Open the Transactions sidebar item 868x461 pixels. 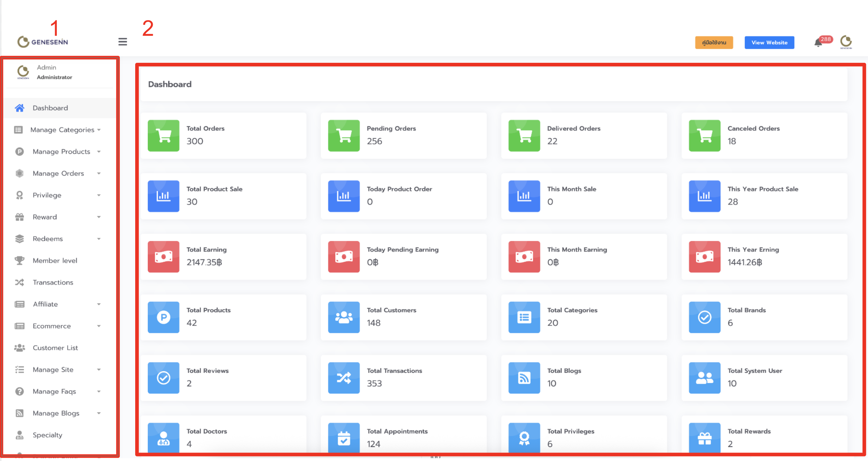53,282
